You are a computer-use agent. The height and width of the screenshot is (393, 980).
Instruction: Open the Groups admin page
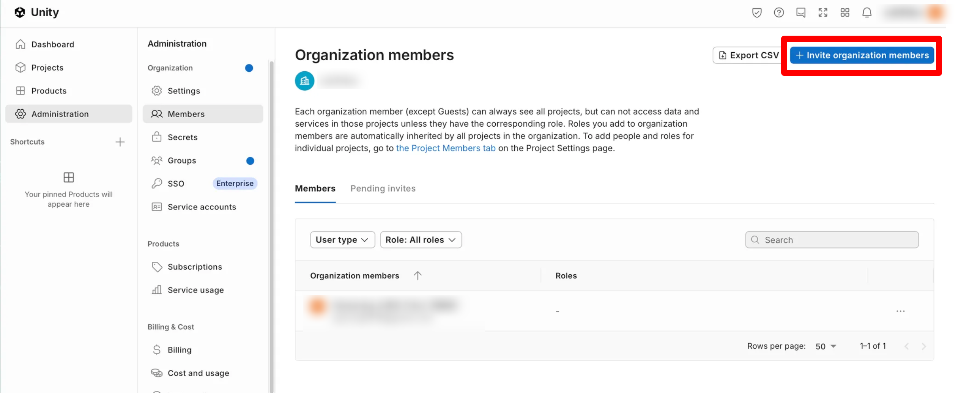point(181,160)
